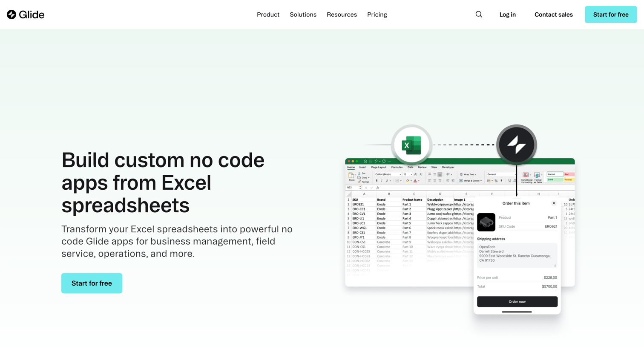Click the Glide logo
This screenshot has width=644, height=347.
point(26,14)
